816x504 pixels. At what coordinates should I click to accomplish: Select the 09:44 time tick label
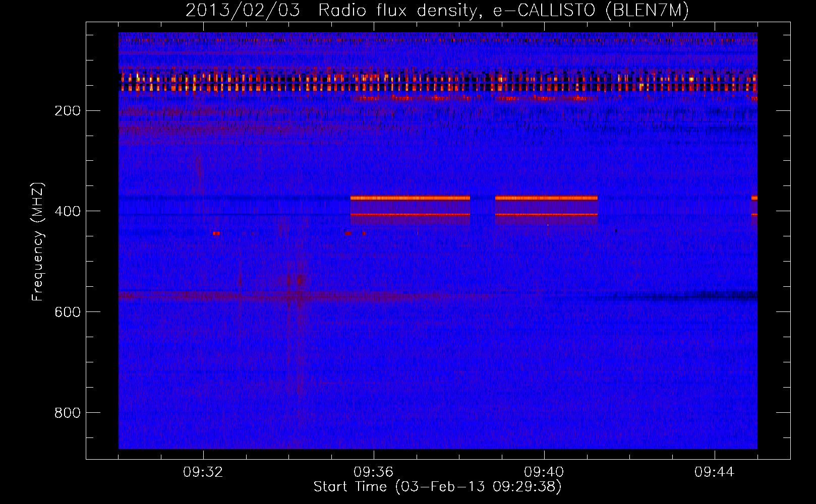[x=715, y=472]
